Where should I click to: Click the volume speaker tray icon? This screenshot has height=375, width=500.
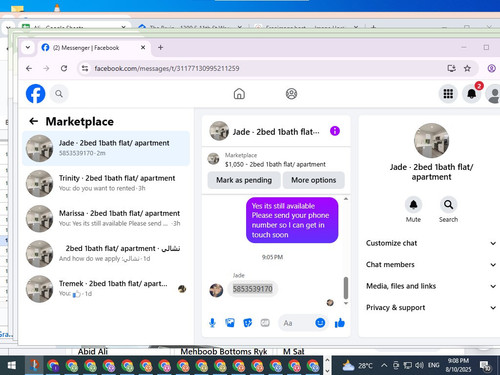419,366
